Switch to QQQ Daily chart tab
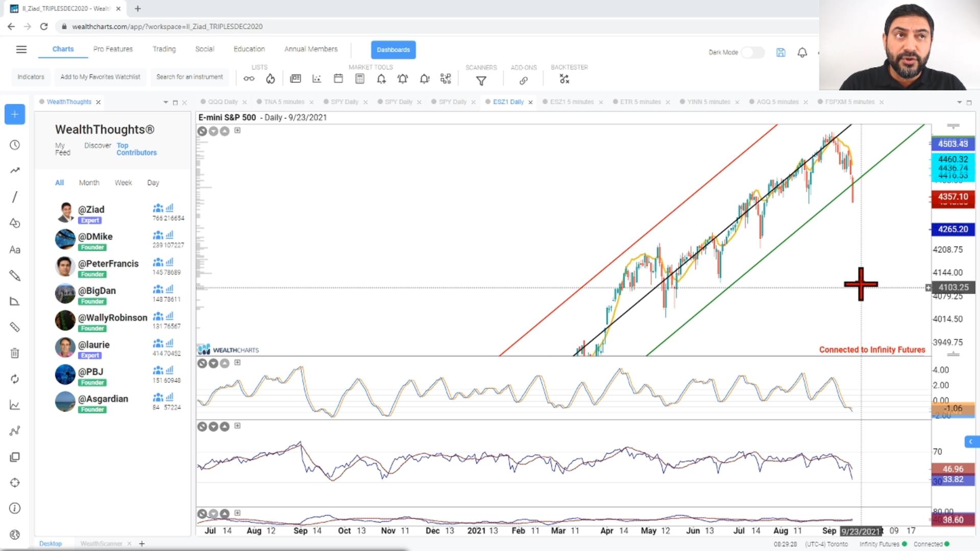This screenshot has height=551, width=980. pos(223,102)
